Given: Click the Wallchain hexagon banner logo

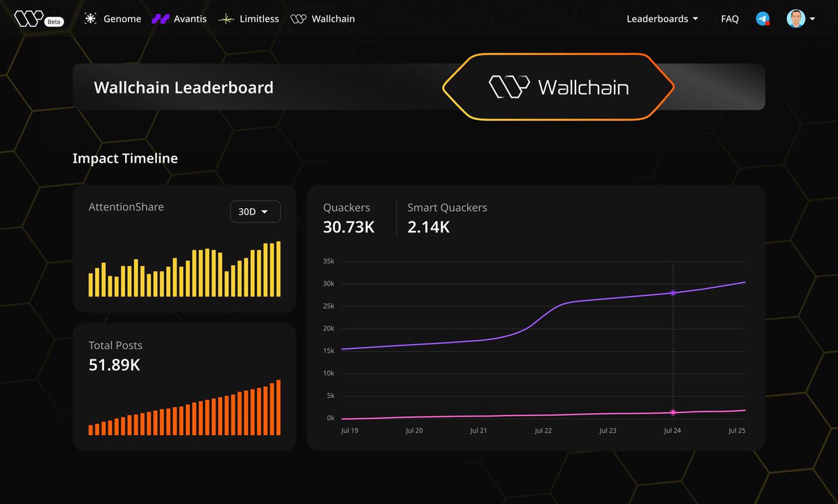Looking at the screenshot, I should pyautogui.click(x=559, y=87).
